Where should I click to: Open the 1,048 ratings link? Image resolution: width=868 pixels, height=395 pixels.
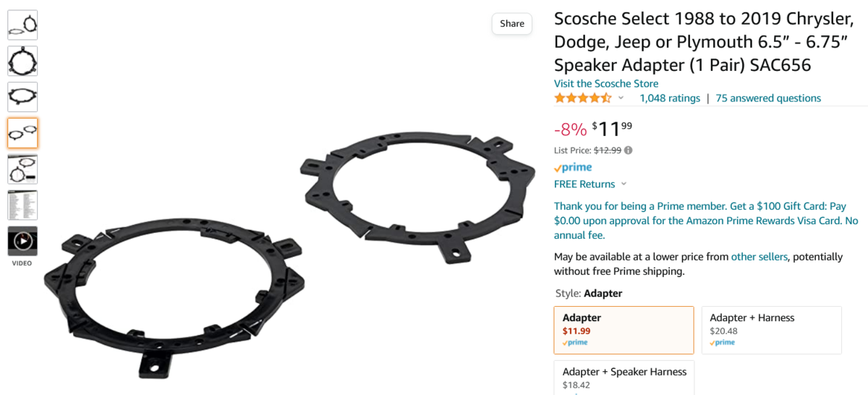coord(670,98)
